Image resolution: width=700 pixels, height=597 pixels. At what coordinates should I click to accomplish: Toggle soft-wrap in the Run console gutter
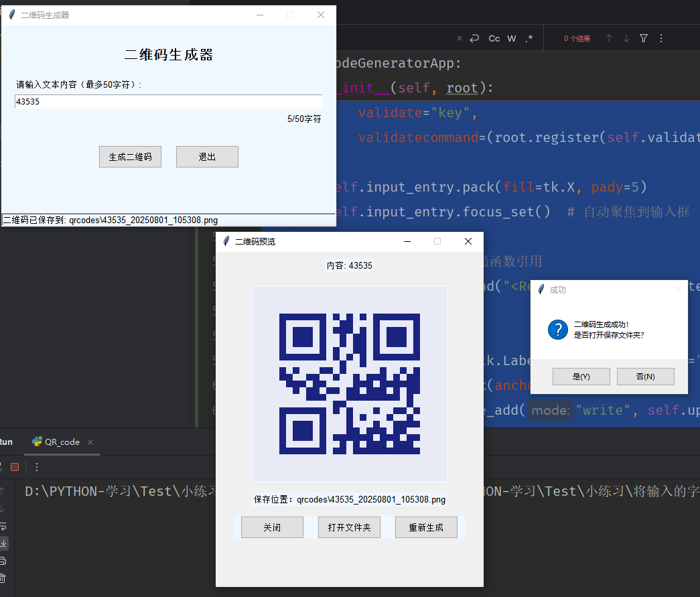[x=4, y=526]
